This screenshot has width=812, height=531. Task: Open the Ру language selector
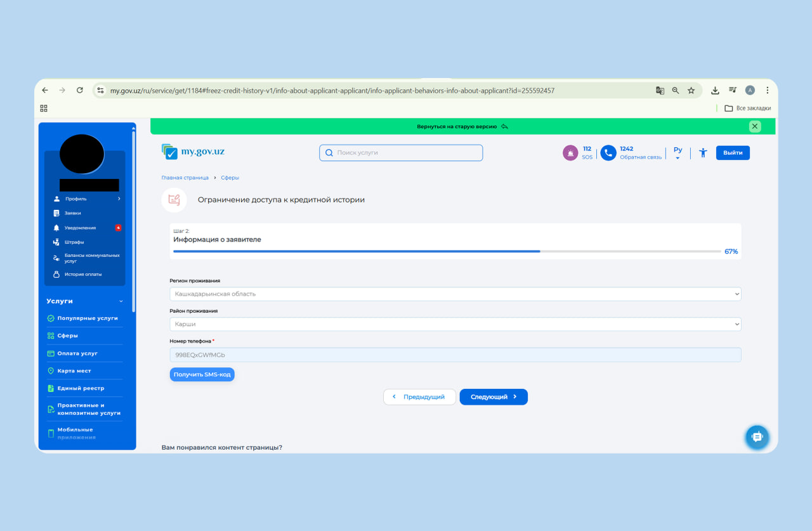pyautogui.click(x=678, y=153)
